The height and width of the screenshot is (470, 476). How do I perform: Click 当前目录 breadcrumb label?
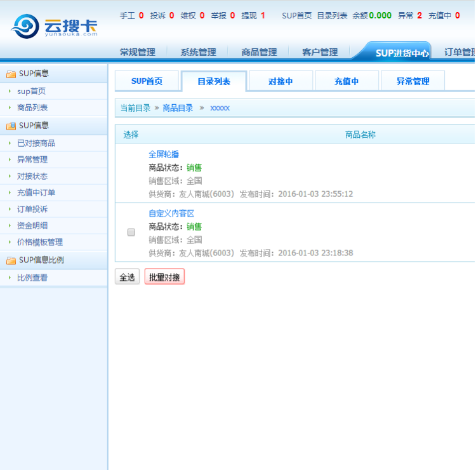pos(135,108)
